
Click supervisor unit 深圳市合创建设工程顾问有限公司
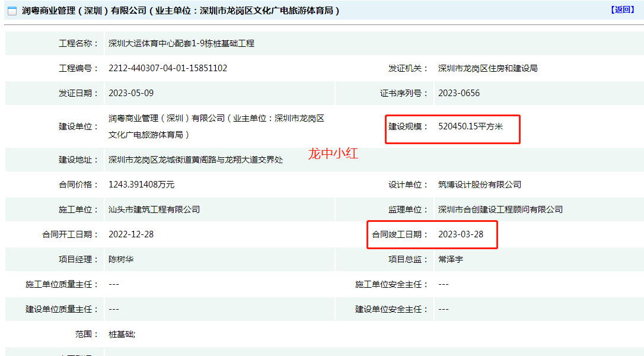(500, 209)
